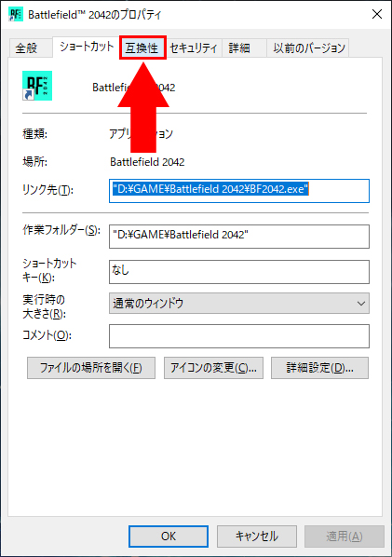The height and width of the screenshot is (557, 392).
Task: Click the 作業フォルダー input field
Action: [x=239, y=237]
